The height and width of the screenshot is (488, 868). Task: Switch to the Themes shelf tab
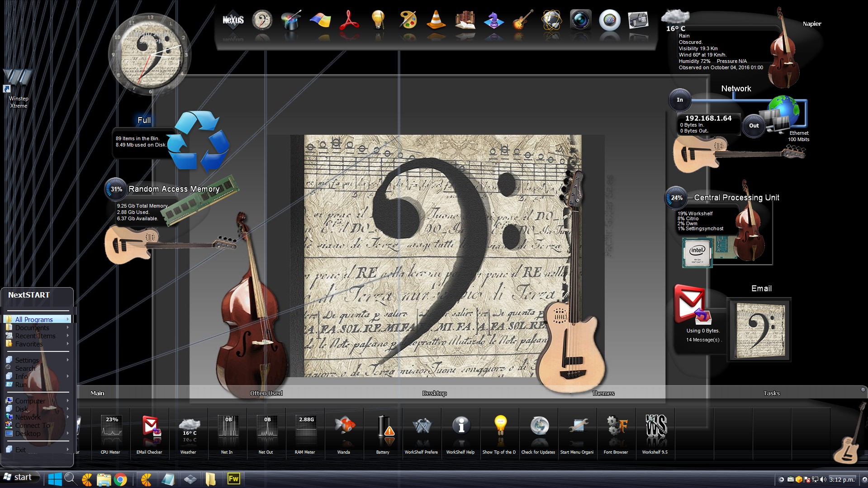coord(603,393)
